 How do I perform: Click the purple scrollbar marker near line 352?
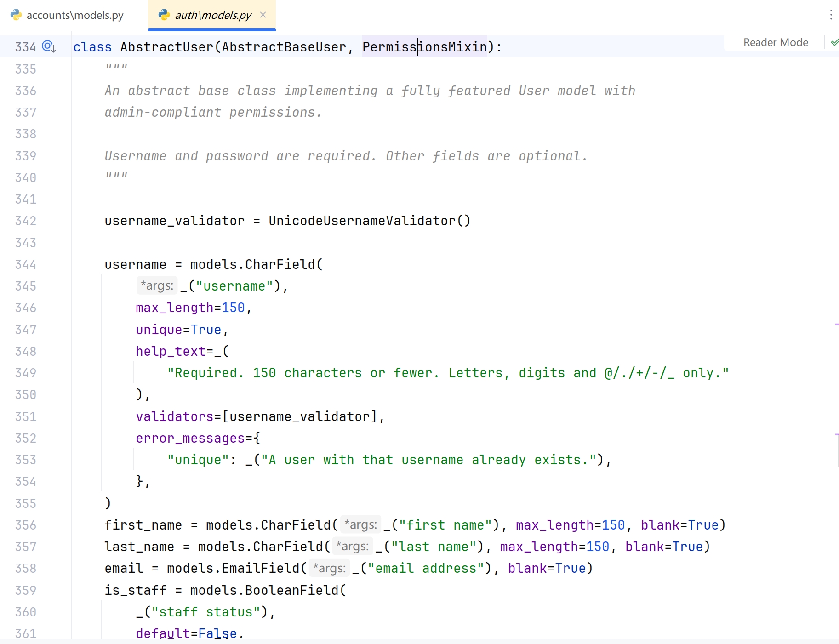(837, 434)
